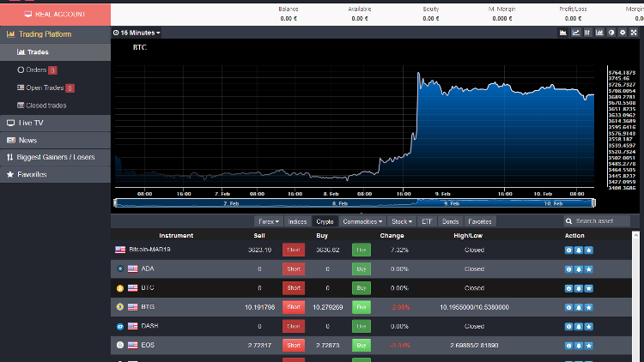Expand chart to fullscreen
The image size is (644, 362).
point(634,33)
